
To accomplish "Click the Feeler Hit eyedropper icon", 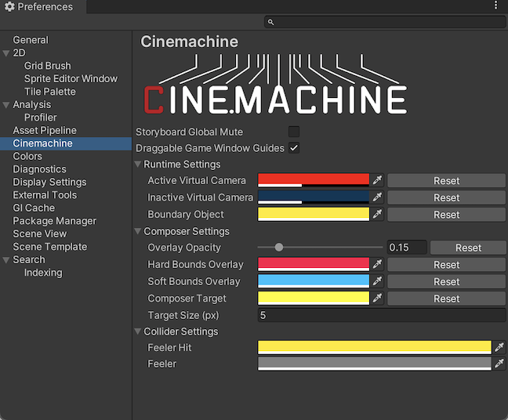I will (499, 347).
